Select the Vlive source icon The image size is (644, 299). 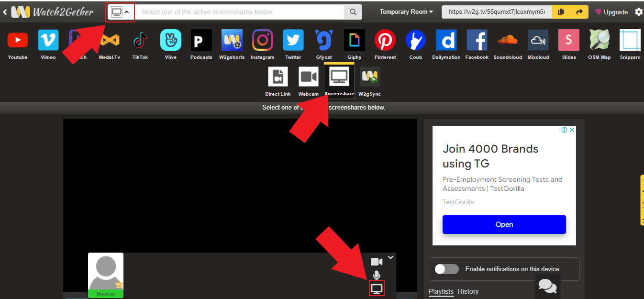tap(171, 40)
